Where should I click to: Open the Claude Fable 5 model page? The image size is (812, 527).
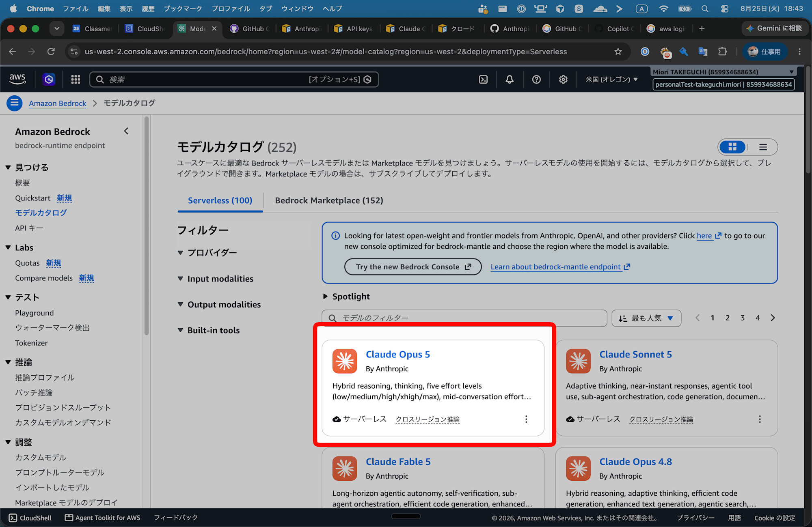click(398, 462)
